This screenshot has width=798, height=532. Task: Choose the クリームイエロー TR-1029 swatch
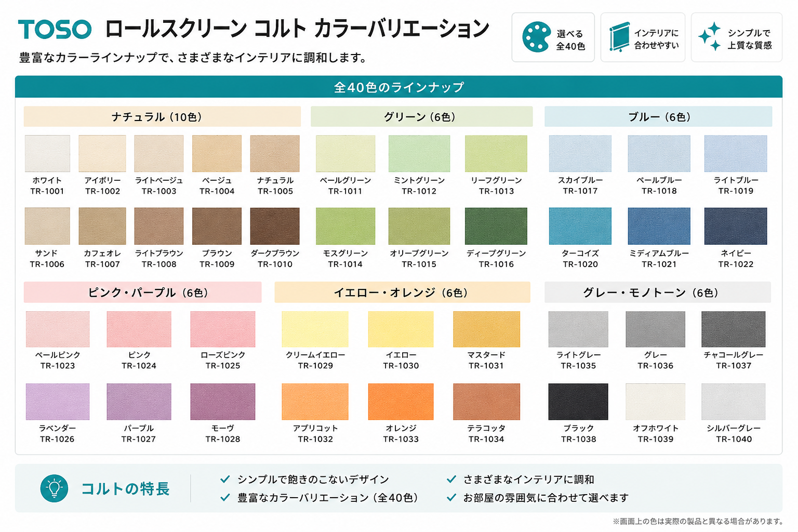pyautogui.click(x=315, y=329)
